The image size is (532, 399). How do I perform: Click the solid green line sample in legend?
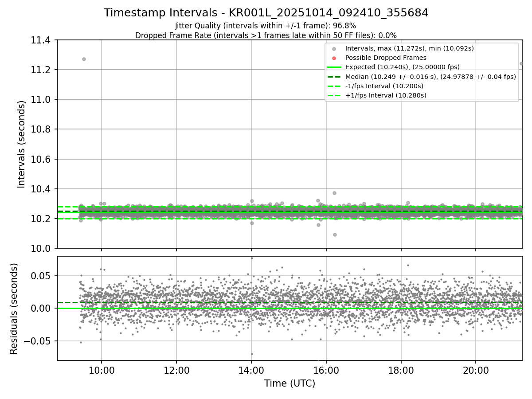[x=334, y=67]
